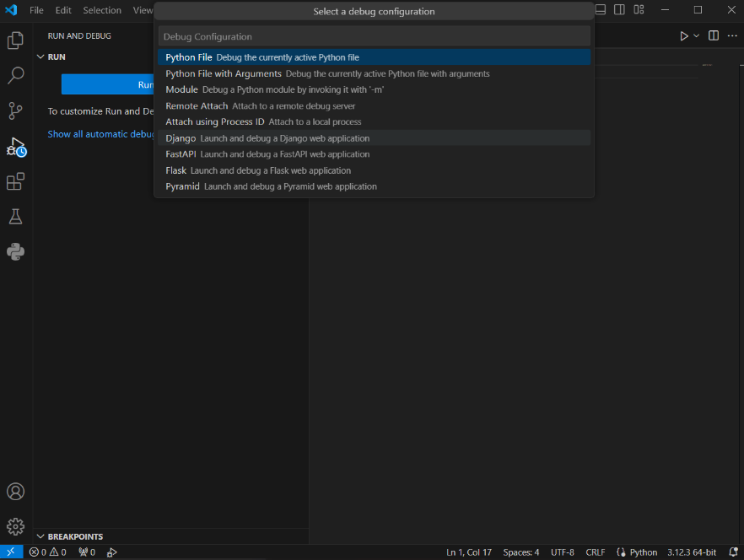
Task: Select Attach using Process ID
Action: pos(374,122)
